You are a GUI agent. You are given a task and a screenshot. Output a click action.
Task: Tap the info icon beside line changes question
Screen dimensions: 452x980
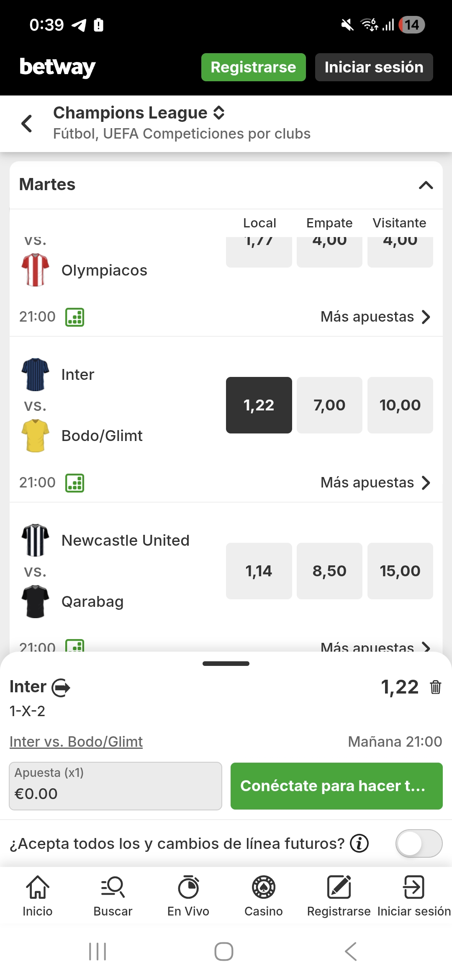point(359,843)
